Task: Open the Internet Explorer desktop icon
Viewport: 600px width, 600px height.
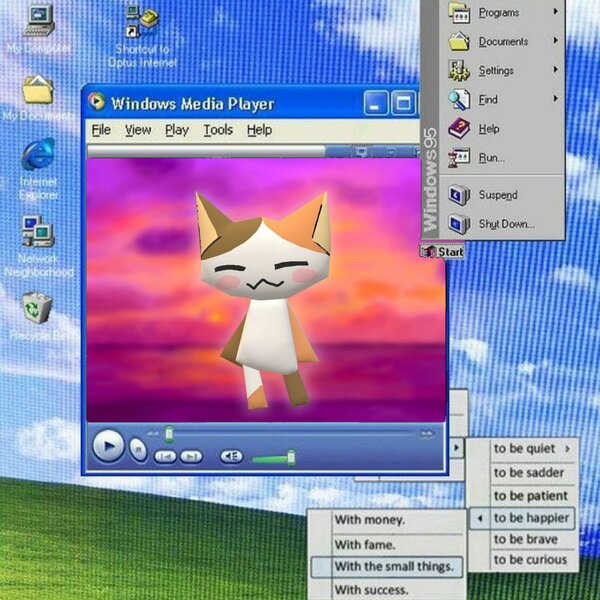Action: pos(38,156)
